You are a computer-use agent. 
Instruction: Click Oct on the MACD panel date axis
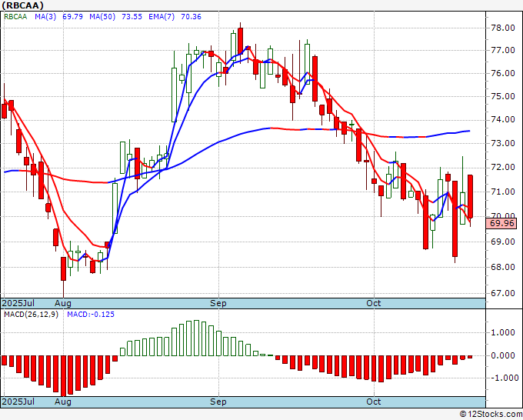coord(374,402)
